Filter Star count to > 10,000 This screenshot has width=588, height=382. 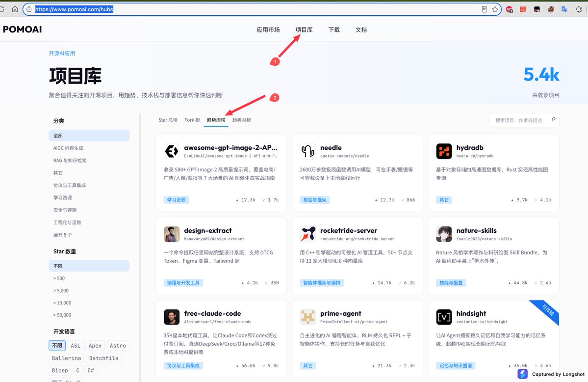pos(62,303)
